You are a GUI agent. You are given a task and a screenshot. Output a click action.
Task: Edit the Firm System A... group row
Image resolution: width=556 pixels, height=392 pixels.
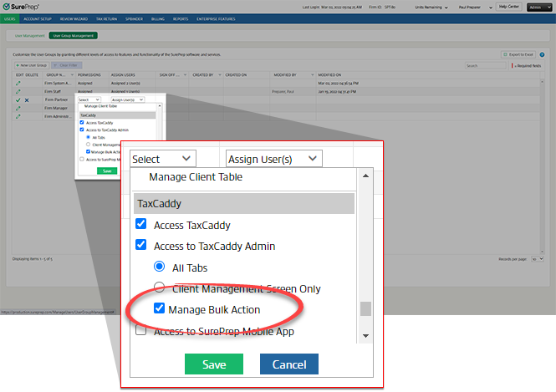click(18, 84)
